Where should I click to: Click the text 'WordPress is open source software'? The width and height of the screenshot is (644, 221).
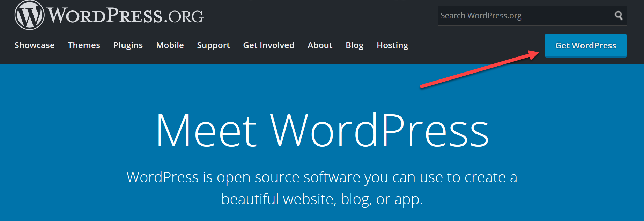tap(243, 177)
